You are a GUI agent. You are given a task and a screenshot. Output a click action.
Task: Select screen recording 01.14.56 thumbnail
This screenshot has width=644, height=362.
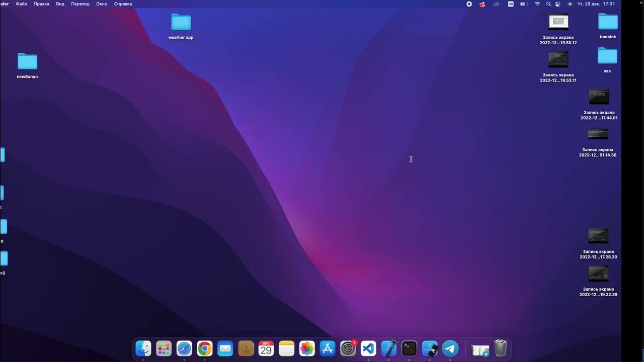(598, 134)
